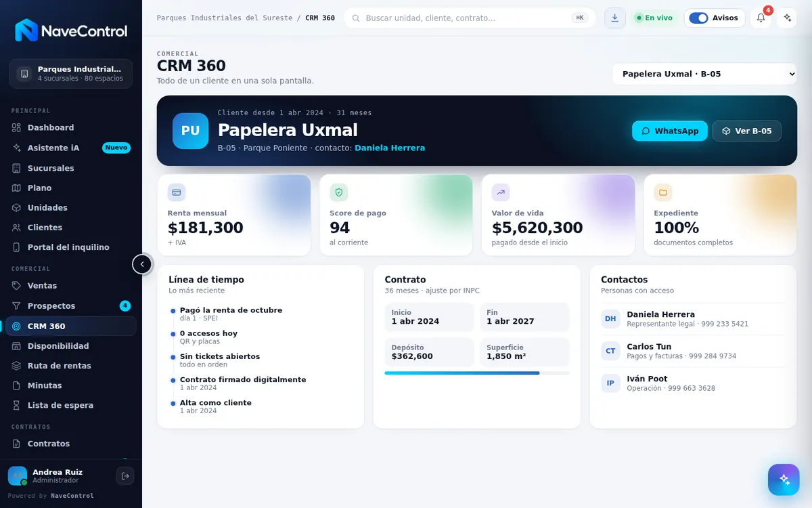Click the NaveControl link in the footer

pos(72,496)
